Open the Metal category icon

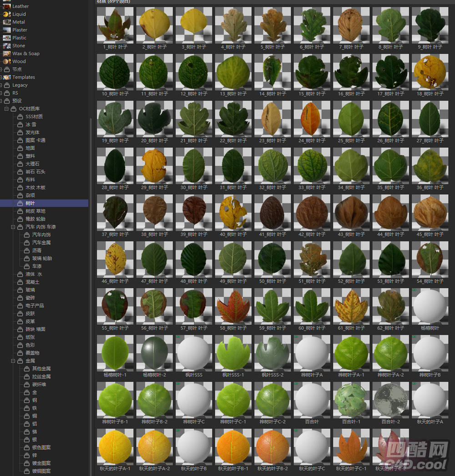point(6,22)
